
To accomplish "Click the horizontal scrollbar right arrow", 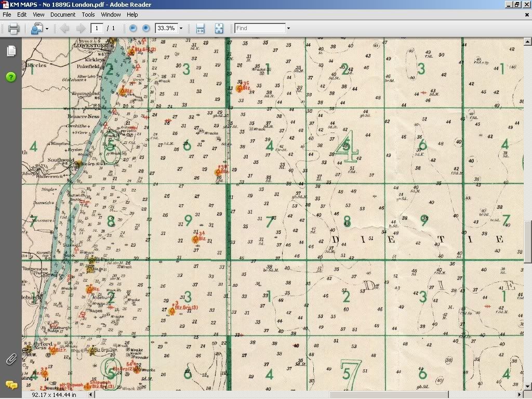I will point(520,395).
